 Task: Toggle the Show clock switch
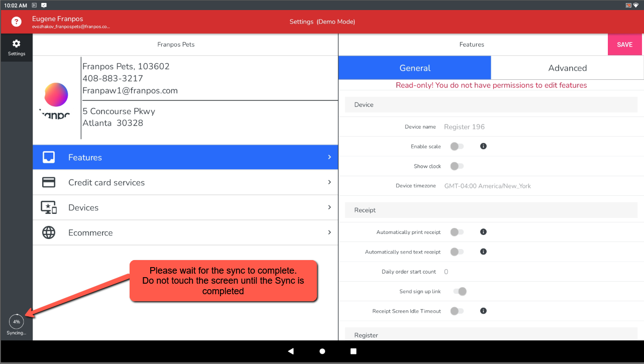[457, 166]
